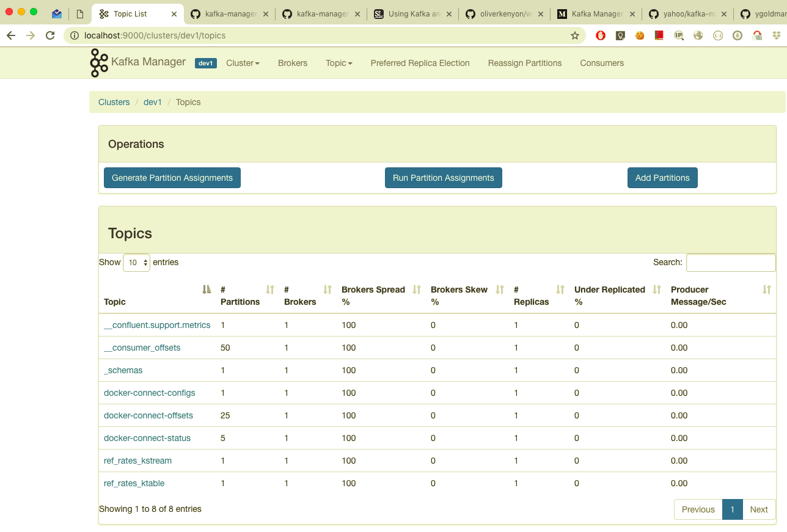Click the Previous pagination button
Screen dimensions: 787x532
(698, 509)
